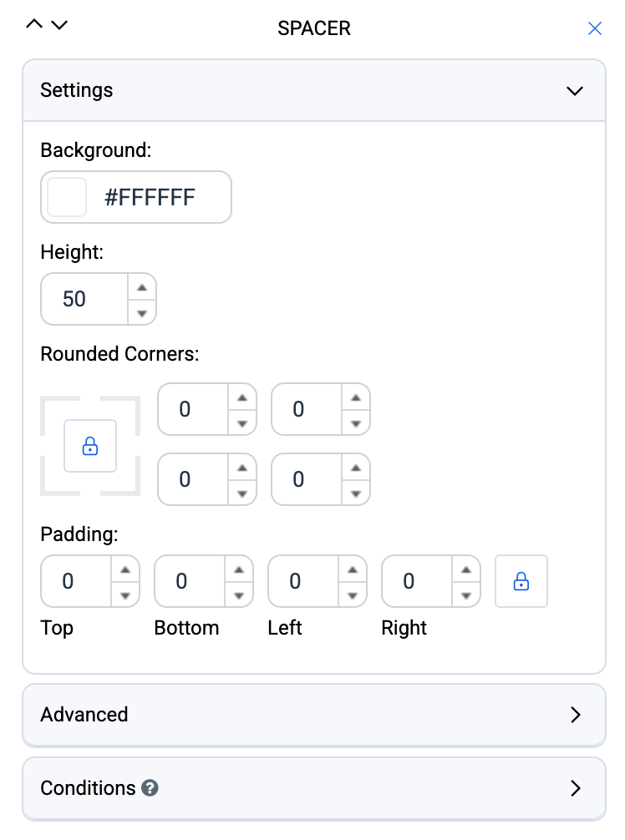The height and width of the screenshot is (840, 625).
Task: Increase the Top padding
Action: pos(125,569)
